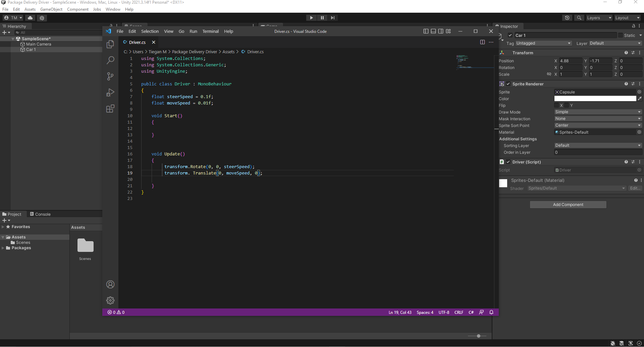The height and width of the screenshot is (347, 644).
Task: Click the material Edit button
Action: 635,188
